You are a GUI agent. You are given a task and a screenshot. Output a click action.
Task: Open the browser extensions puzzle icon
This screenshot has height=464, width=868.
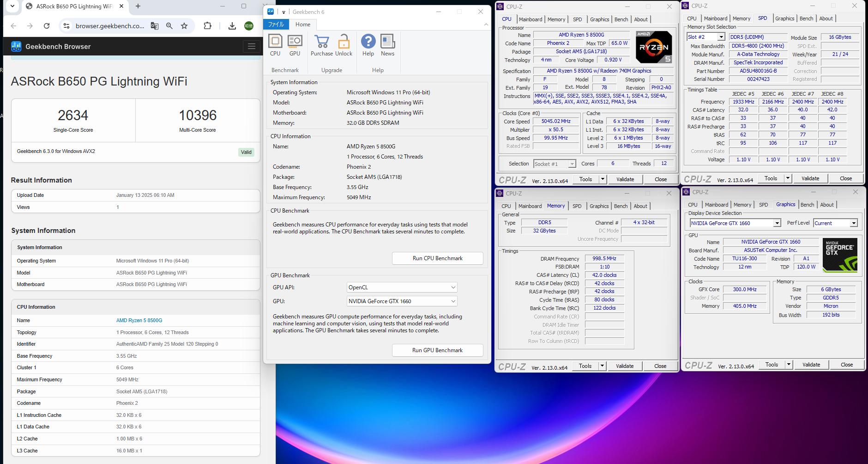tap(207, 26)
